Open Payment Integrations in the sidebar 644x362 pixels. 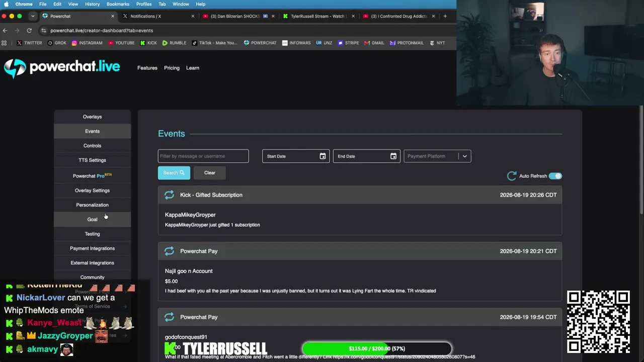pos(92,248)
